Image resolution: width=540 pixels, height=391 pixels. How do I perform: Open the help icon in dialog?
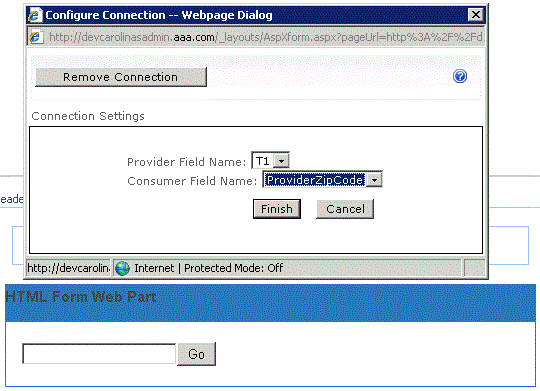460,76
